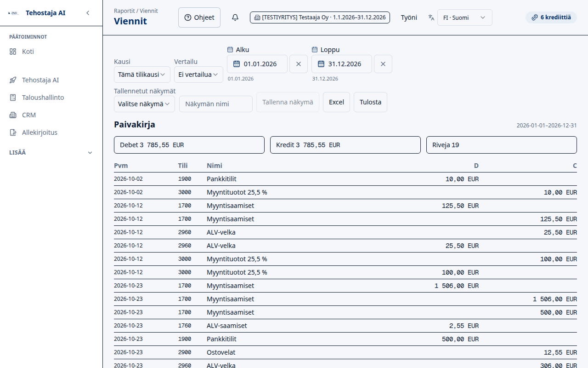This screenshot has width=588, height=368.
Task: Click the 12,55 EUR credit amount
Action: point(560,352)
